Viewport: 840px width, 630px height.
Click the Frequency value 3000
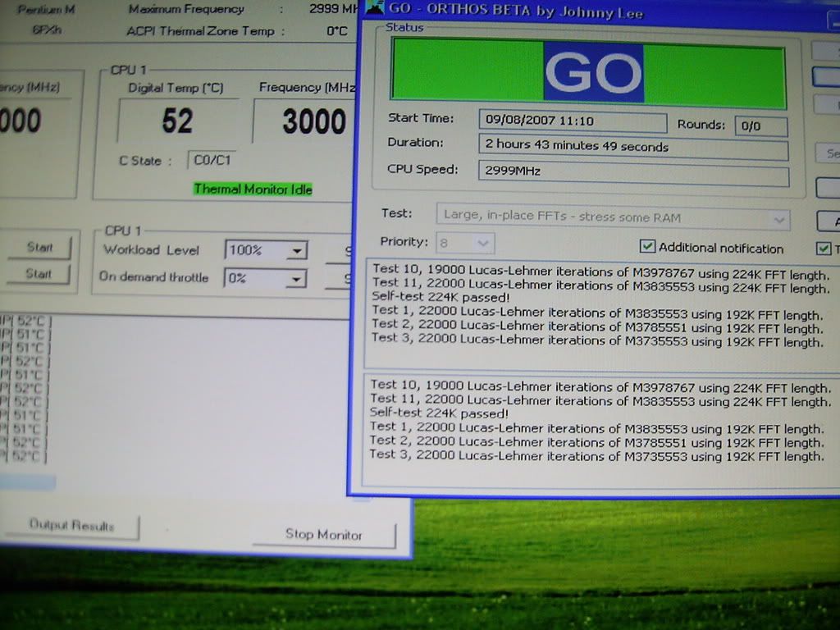[314, 122]
